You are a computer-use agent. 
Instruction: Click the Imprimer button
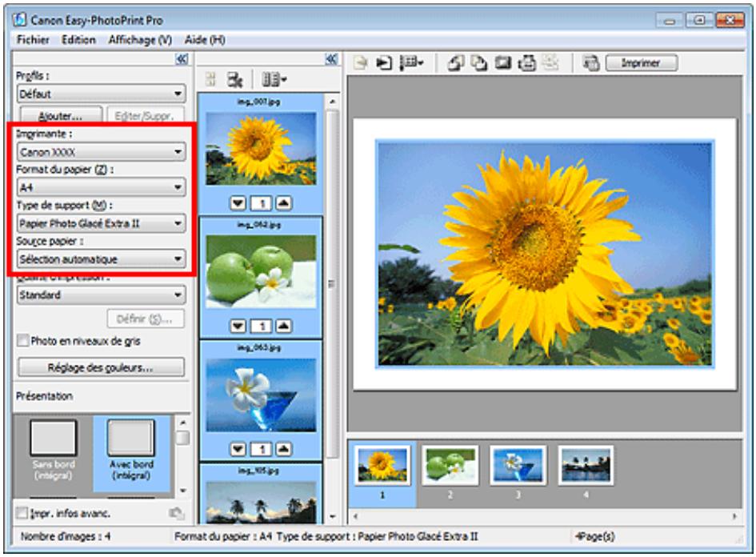[x=642, y=63]
